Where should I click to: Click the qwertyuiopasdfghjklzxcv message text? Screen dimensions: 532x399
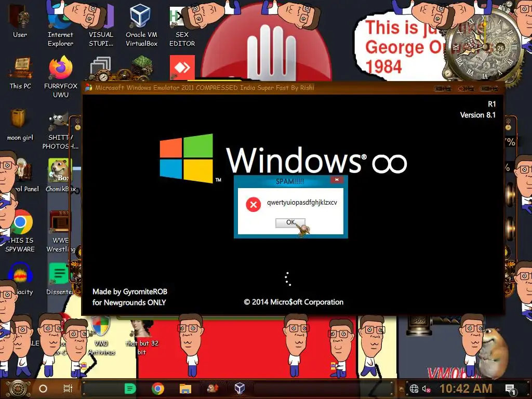(x=302, y=203)
